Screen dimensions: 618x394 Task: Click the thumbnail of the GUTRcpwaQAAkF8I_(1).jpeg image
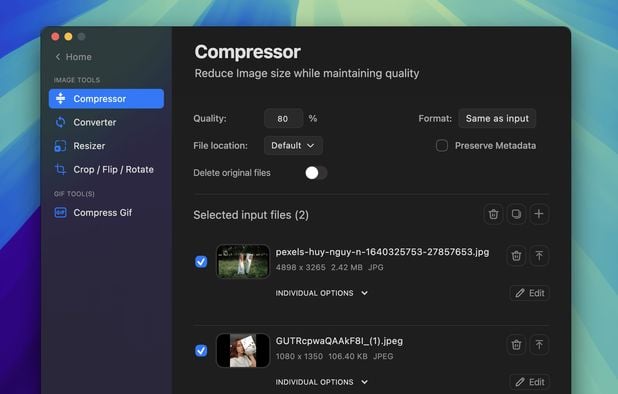[x=243, y=351]
